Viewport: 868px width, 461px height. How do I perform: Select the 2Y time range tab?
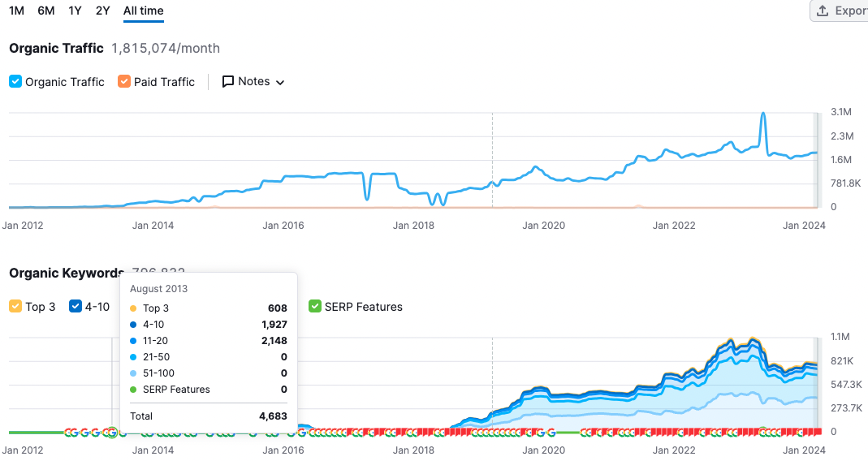102,11
